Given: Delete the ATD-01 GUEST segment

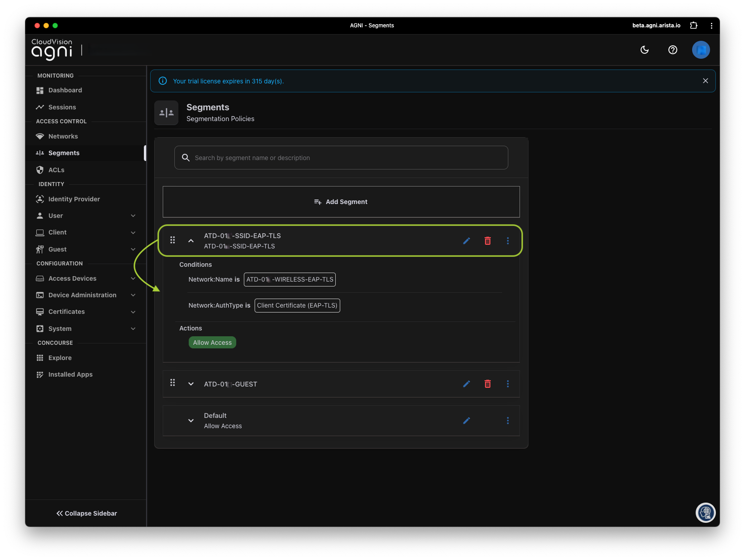Looking at the screenshot, I should tap(488, 384).
